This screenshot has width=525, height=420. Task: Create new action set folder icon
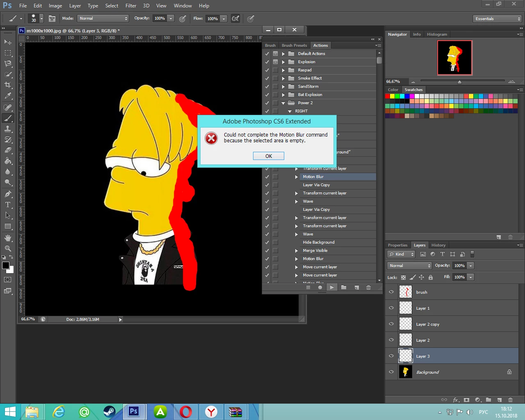click(344, 287)
